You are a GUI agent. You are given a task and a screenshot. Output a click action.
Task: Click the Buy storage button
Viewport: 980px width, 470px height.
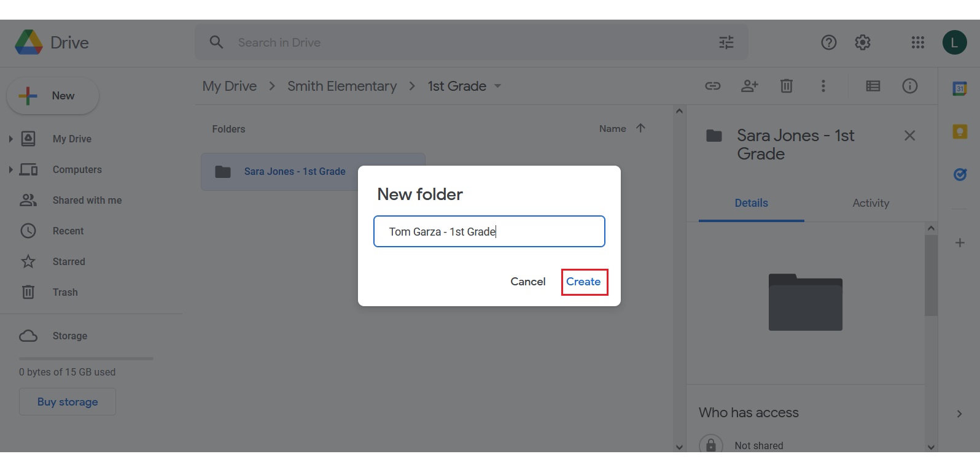(x=68, y=402)
